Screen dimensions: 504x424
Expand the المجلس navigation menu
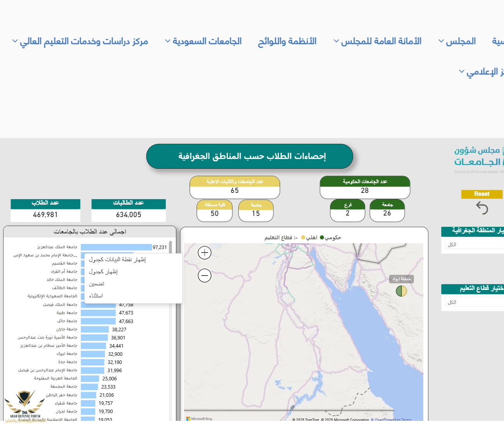(x=457, y=41)
